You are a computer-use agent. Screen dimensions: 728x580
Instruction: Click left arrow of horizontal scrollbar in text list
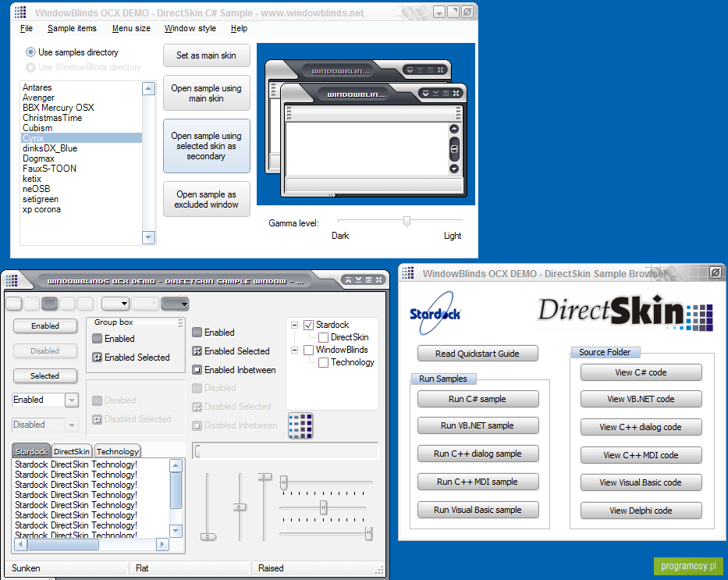(20, 544)
